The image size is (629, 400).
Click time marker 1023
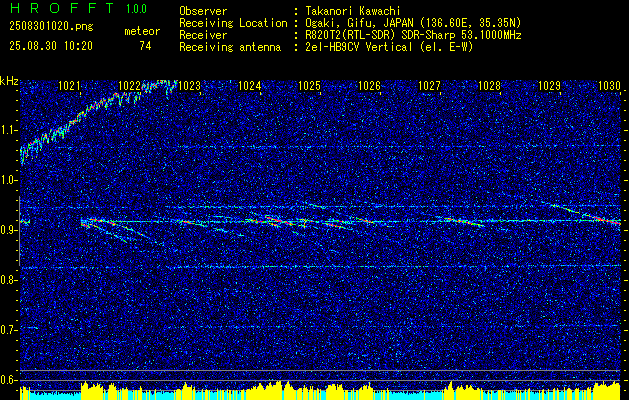coord(189,85)
